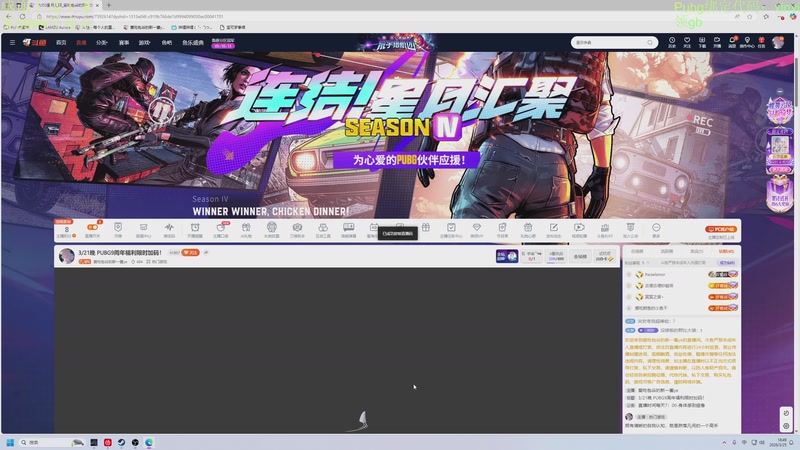Select the 直播 nav item
The image size is (800, 450).
coord(81,42)
